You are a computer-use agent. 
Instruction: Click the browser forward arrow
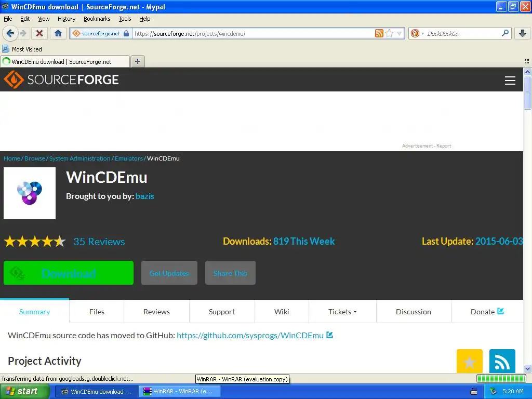[23, 33]
